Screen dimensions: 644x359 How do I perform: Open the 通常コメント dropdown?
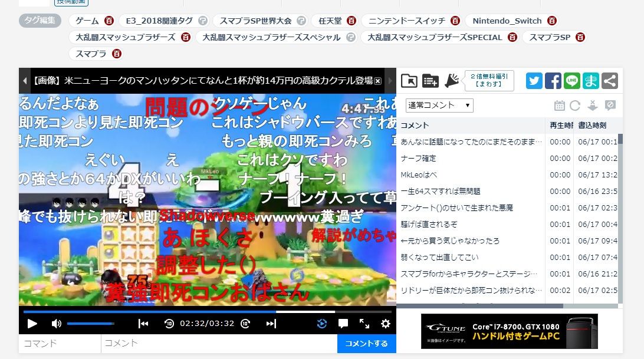(x=439, y=106)
